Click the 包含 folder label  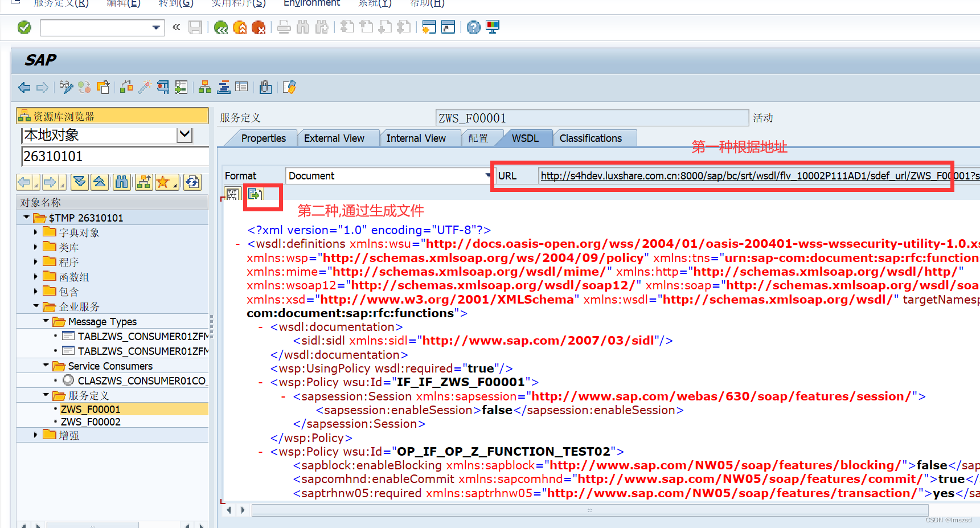pos(69,292)
